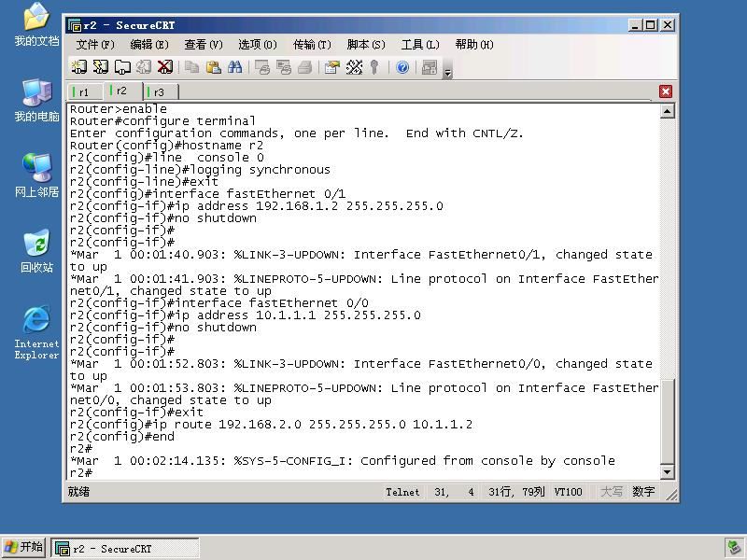Screen dimensions: 747x560
Task: Click the 'ip route 192.168.2.0' command line
Action: pos(271,425)
